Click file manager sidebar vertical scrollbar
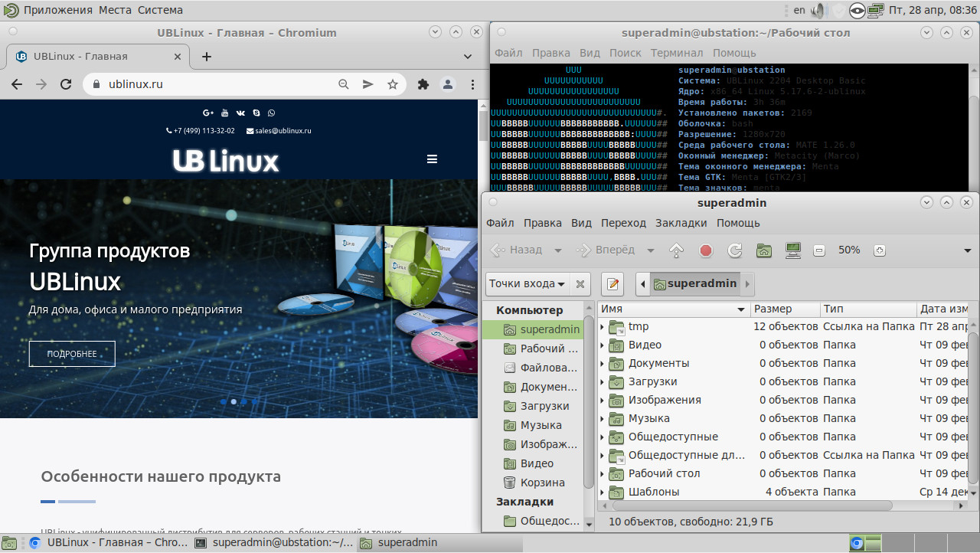Screen dimensions: 980x553 pyautogui.click(x=589, y=404)
